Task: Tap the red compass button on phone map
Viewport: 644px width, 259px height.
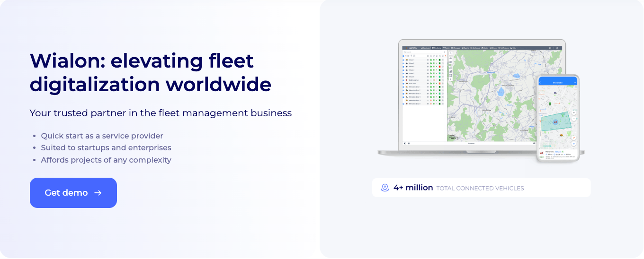Action: tap(573, 138)
